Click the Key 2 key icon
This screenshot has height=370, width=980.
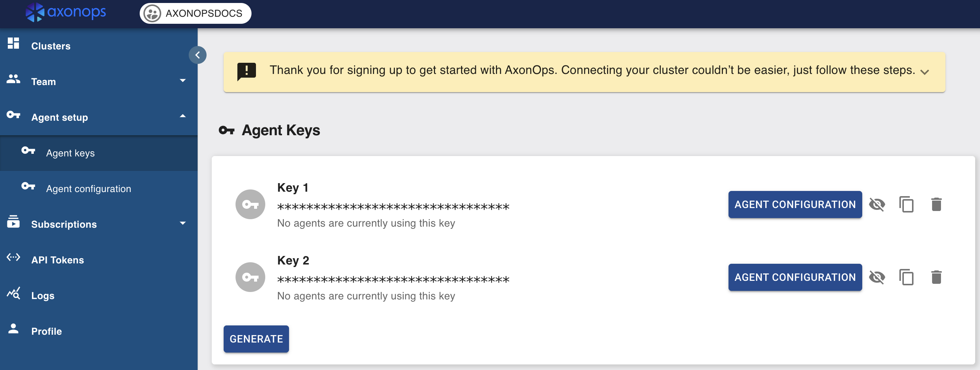250,276
